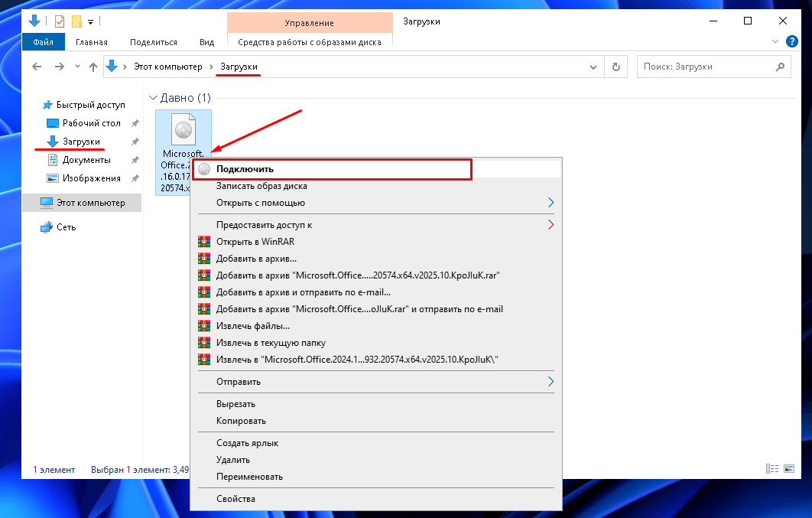Go up one folder level arrow
Image resolution: width=812 pixels, height=518 pixels.
pos(93,67)
